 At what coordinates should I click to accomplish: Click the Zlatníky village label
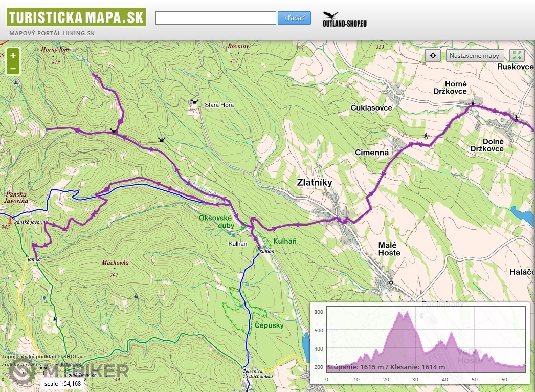pos(315,182)
